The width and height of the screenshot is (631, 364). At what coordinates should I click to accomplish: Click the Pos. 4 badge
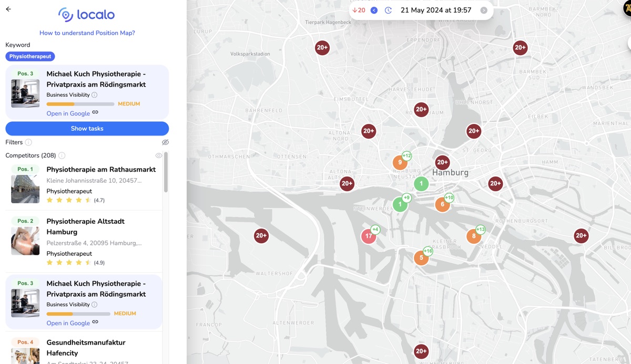pos(25,342)
